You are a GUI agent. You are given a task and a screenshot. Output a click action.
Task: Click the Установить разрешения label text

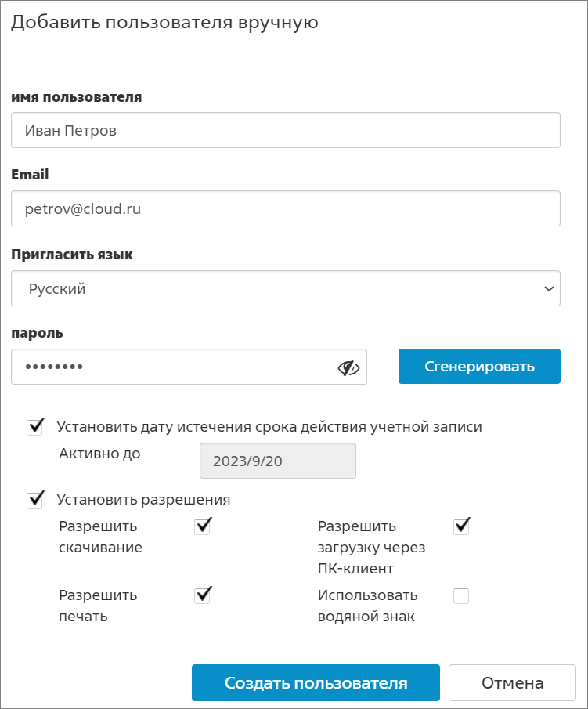point(144,500)
